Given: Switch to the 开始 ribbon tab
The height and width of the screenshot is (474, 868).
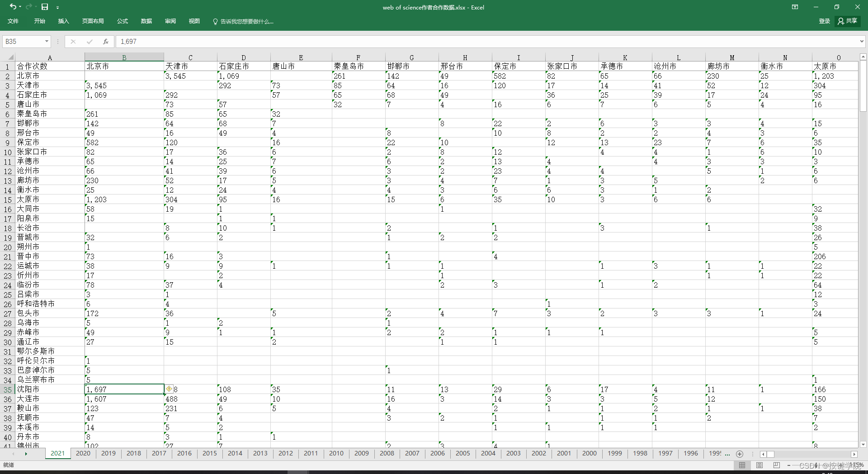Looking at the screenshot, I should pyautogui.click(x=40, y=21).
